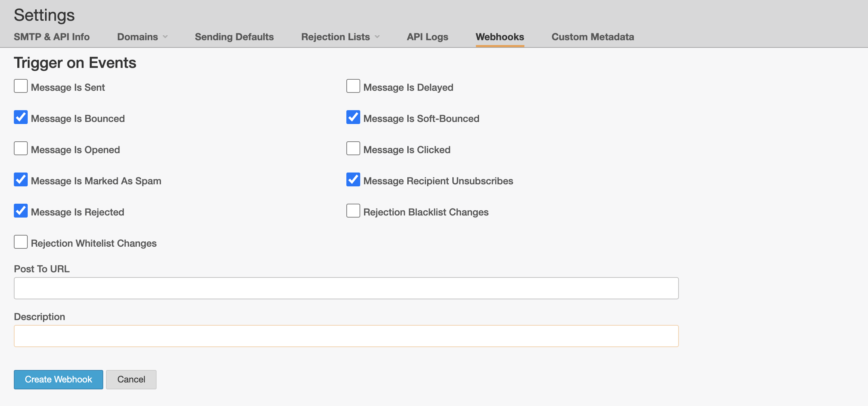Enable the Message Is Sent checkbox
868x406 pixels.
click(x=21, y=86)
